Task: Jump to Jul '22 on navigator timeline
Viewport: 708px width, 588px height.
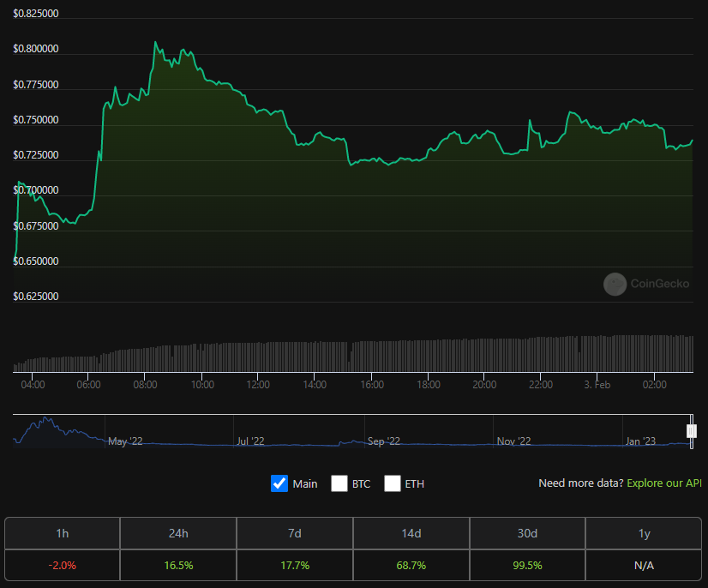Action: click(x=250, y=441)
